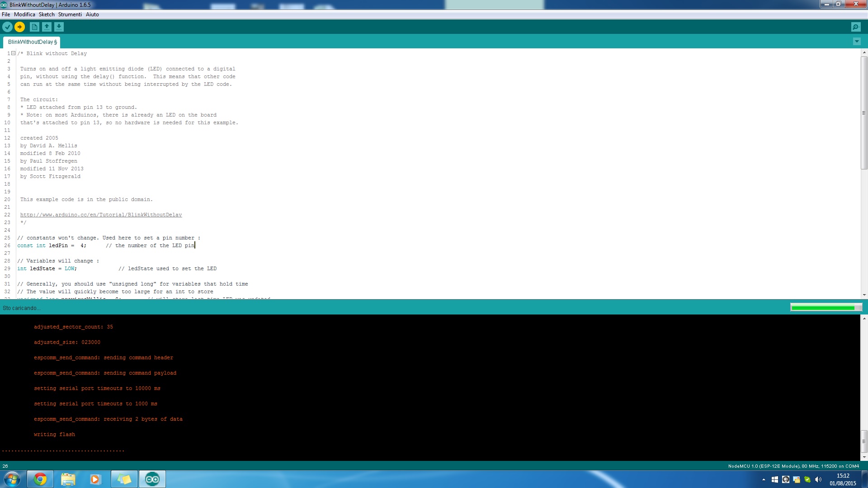Click the BlinkWithoutDelay tutorial URL link

click(101, 215)
